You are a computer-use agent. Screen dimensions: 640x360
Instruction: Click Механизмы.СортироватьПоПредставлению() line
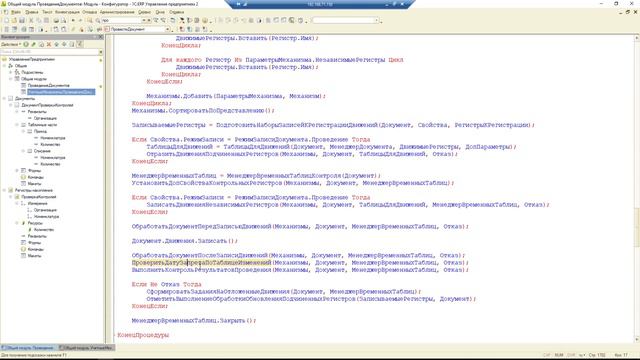coord(203,110)
